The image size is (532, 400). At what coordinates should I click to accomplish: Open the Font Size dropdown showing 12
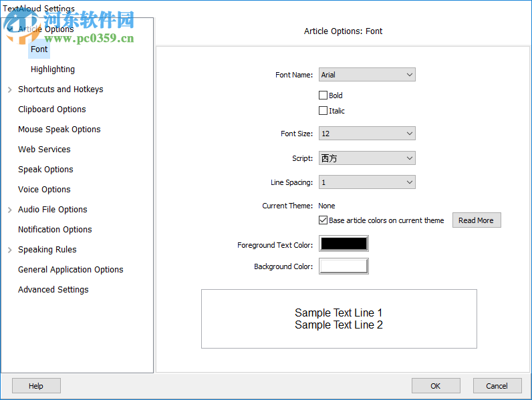click(367, 133)
